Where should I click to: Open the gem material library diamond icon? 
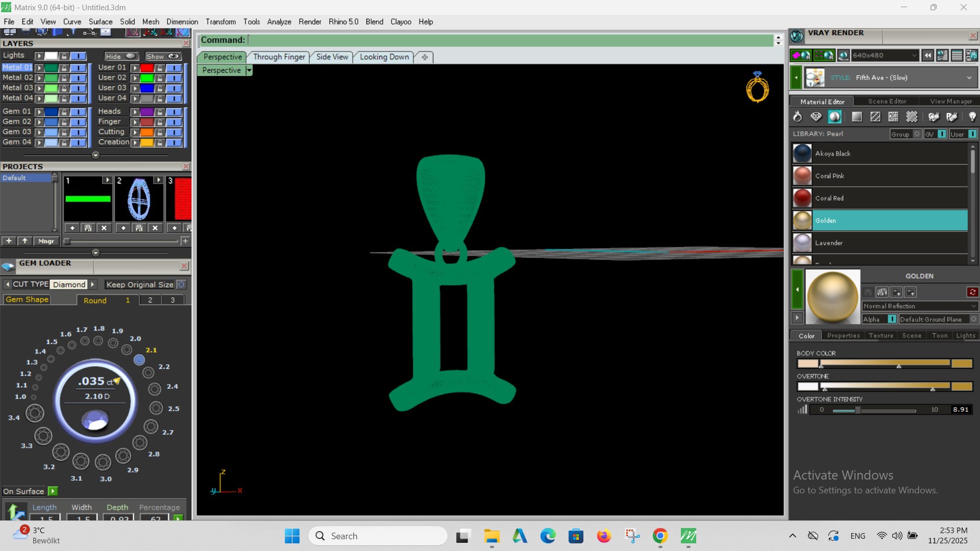coord(816,117)
